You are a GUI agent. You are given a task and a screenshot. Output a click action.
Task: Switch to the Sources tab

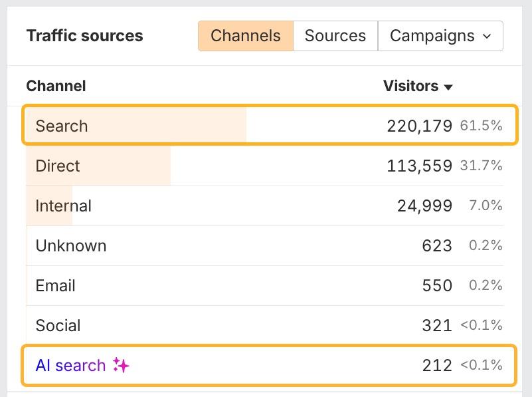point(335,36)
